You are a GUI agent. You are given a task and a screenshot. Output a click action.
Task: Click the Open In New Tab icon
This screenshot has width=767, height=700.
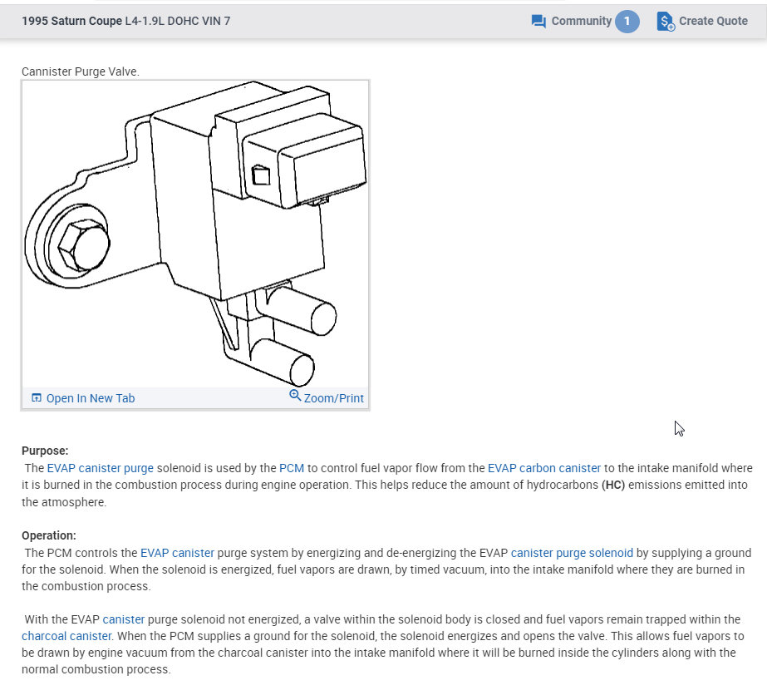(x=37, y=397)
